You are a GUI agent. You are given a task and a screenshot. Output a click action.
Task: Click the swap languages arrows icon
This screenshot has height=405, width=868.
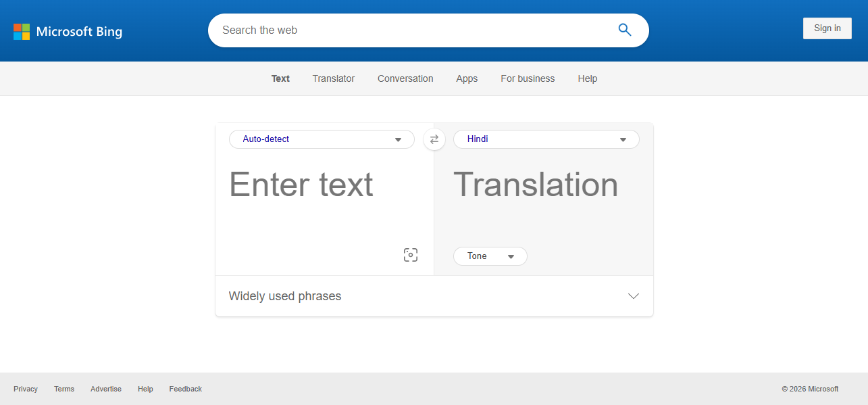pyautogui.click(x=434, y=139)
